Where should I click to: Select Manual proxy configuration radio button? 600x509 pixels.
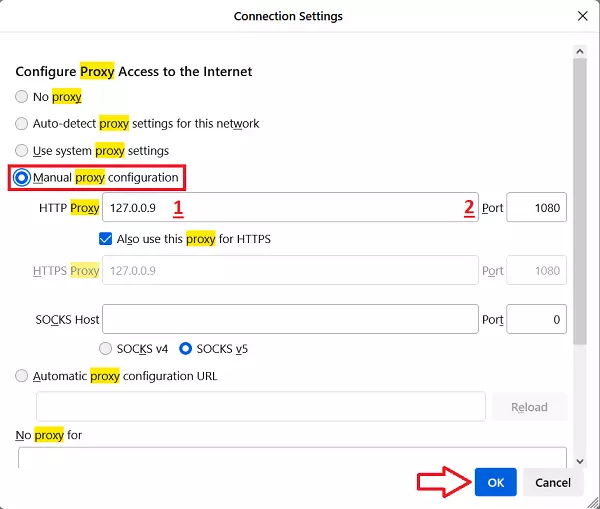23,178
